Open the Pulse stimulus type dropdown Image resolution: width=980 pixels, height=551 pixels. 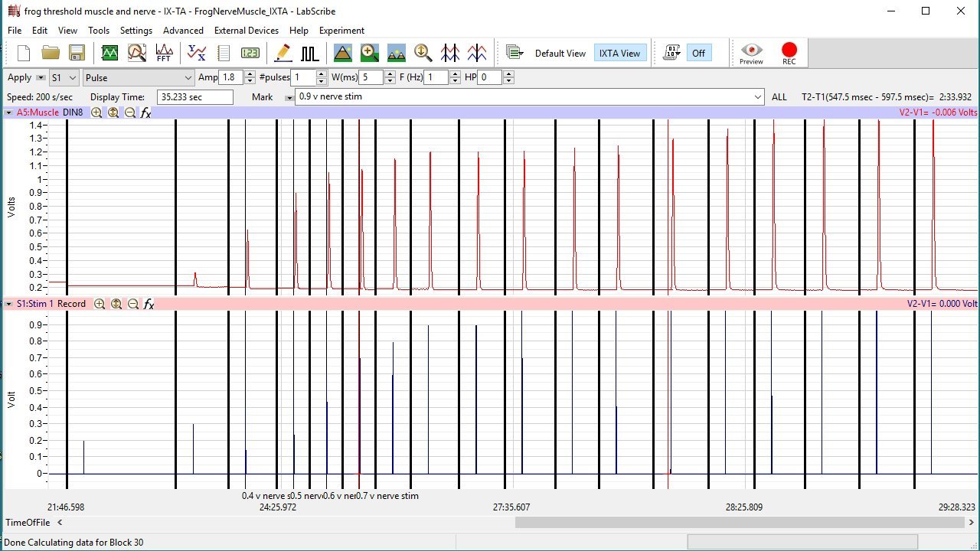coord(138,77)
